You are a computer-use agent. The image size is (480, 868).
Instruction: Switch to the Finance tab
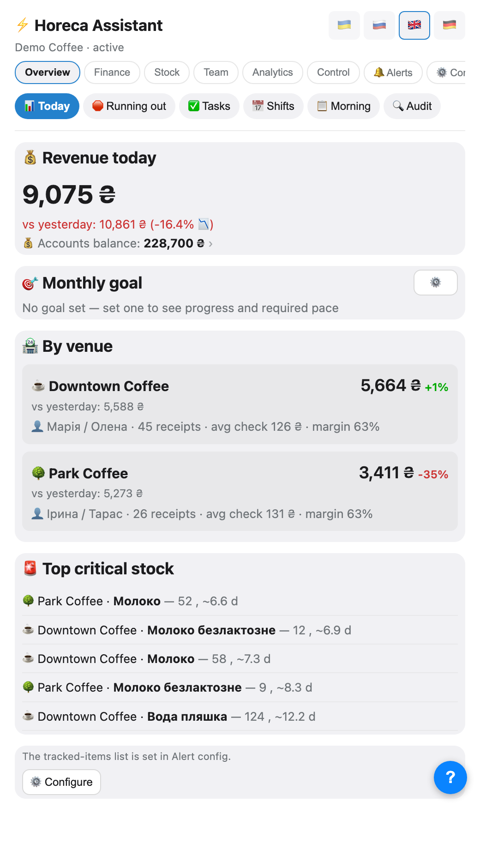(112, 72)
